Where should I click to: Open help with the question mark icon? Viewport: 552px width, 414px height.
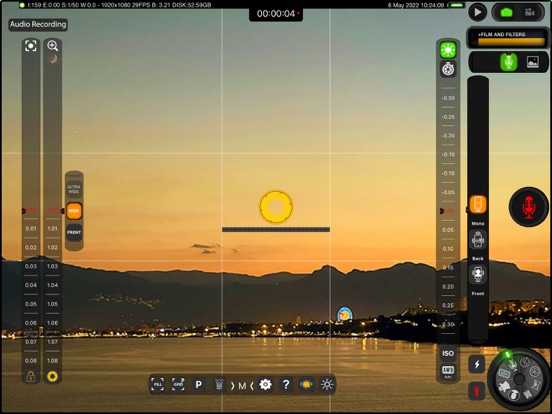click(x=286, y=385)
